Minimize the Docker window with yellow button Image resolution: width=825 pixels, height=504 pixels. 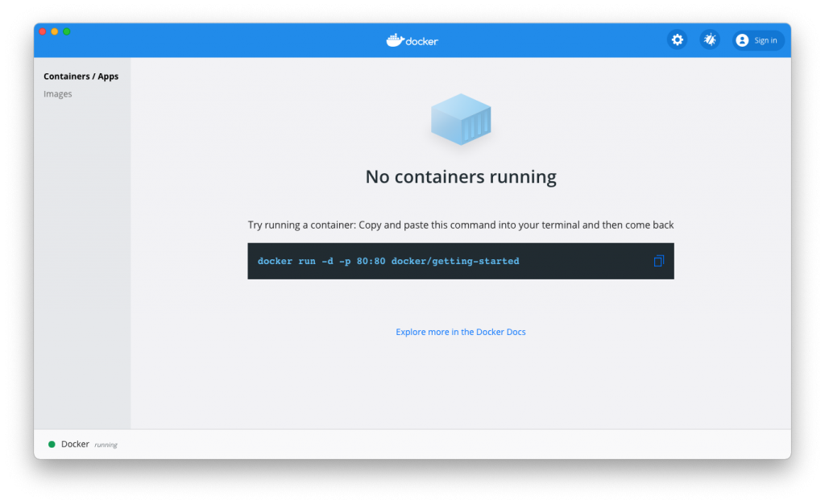tap(55, 31)
